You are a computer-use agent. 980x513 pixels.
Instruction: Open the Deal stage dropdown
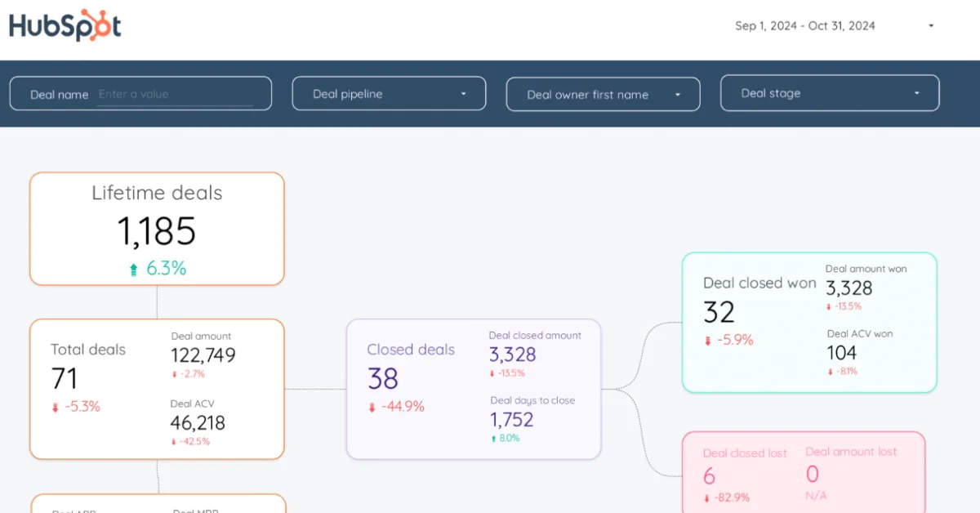pyautogui.click(x=829, y=92)
